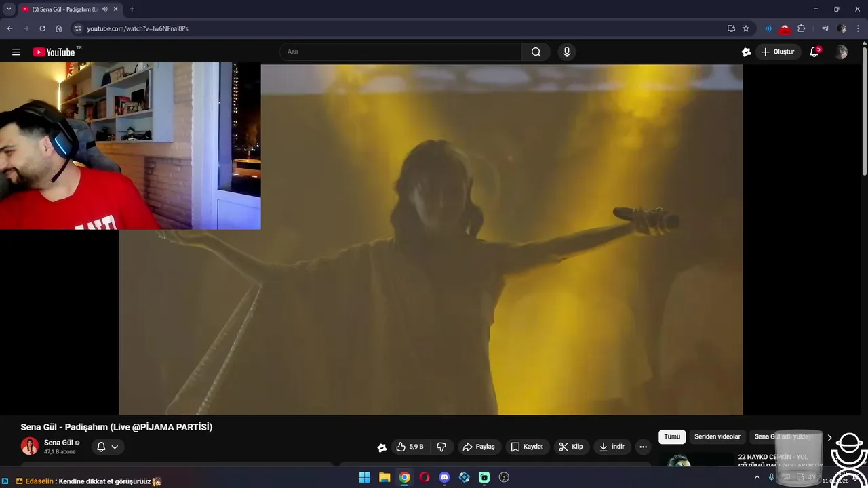Open Chrome home page button
The width and height of the screenshot is (868, 488).
pos(59,28)
